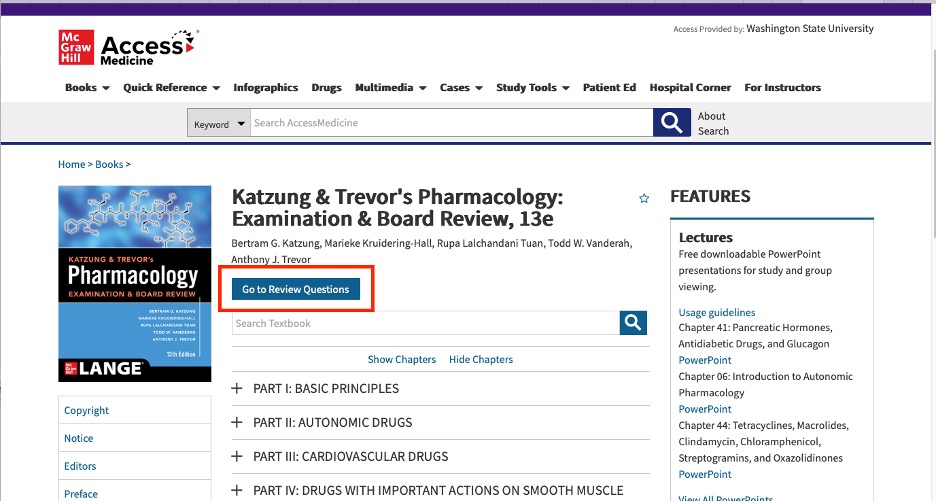Click the McGraw Hill AccessMedicine logo

pos(128,47)
